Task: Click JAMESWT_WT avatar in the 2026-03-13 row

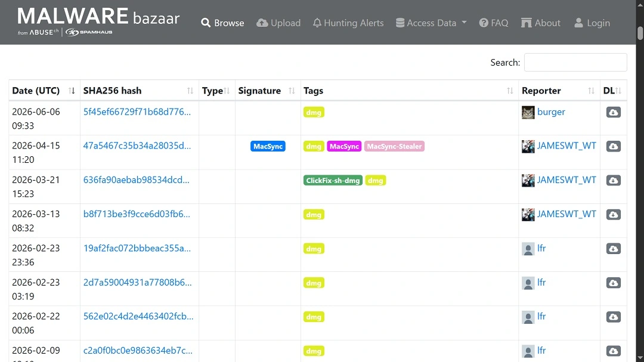Action: pos(528,215)
